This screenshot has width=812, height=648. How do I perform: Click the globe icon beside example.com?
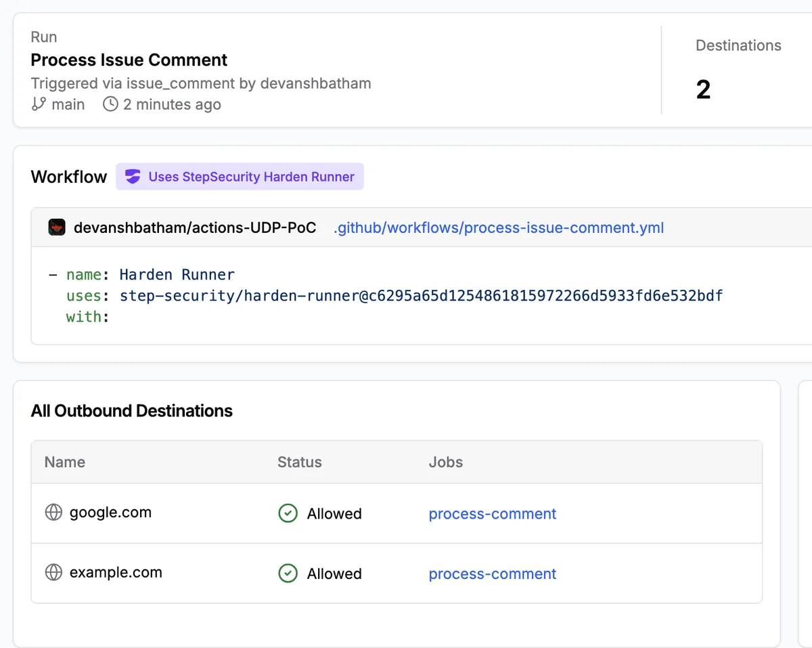(x=53, y=572)
